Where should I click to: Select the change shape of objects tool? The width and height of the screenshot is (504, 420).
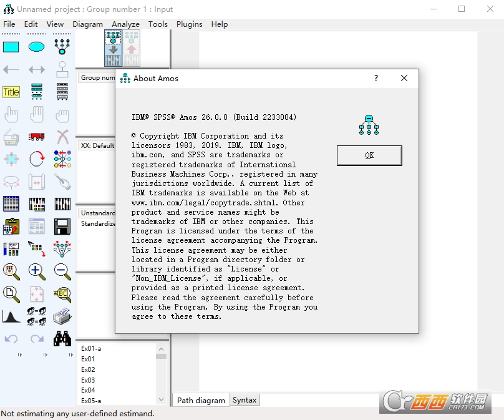(11, 159)
